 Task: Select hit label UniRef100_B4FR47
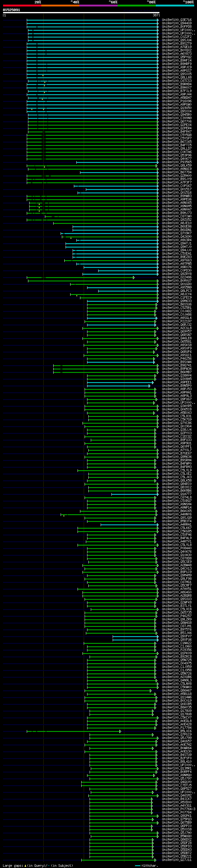coord(177,132)
